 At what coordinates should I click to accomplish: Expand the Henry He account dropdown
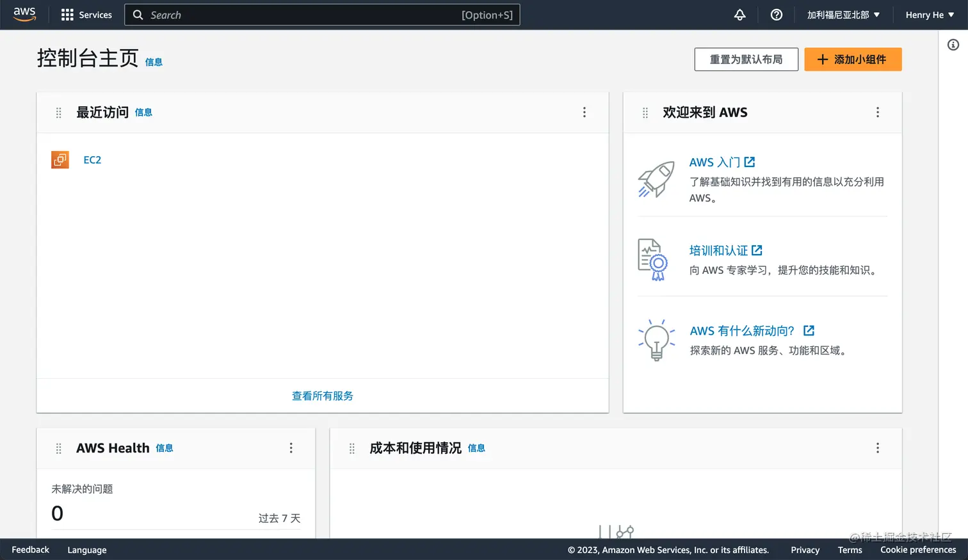click(x=930, y=15)
